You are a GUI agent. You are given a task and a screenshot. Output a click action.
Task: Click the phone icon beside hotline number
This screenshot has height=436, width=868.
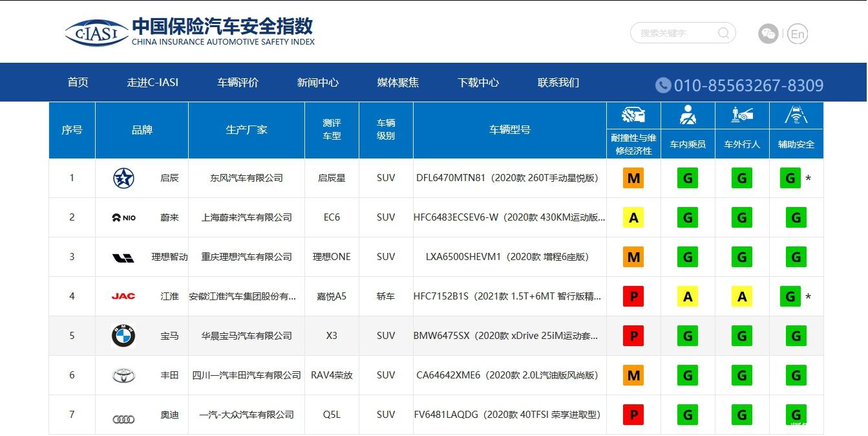point(663,85)
